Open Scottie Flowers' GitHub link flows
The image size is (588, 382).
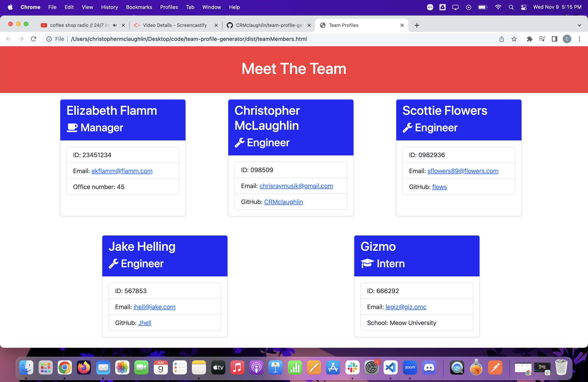tap(439, 187)
